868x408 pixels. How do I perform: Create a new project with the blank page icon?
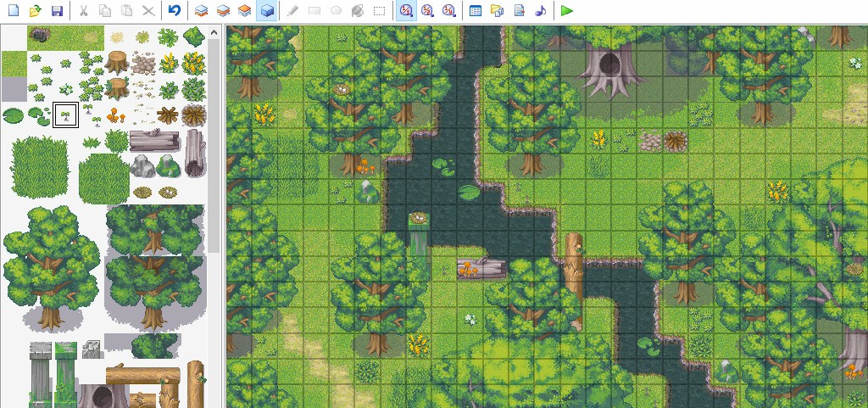pyautogui.click(x=14, y=10)
